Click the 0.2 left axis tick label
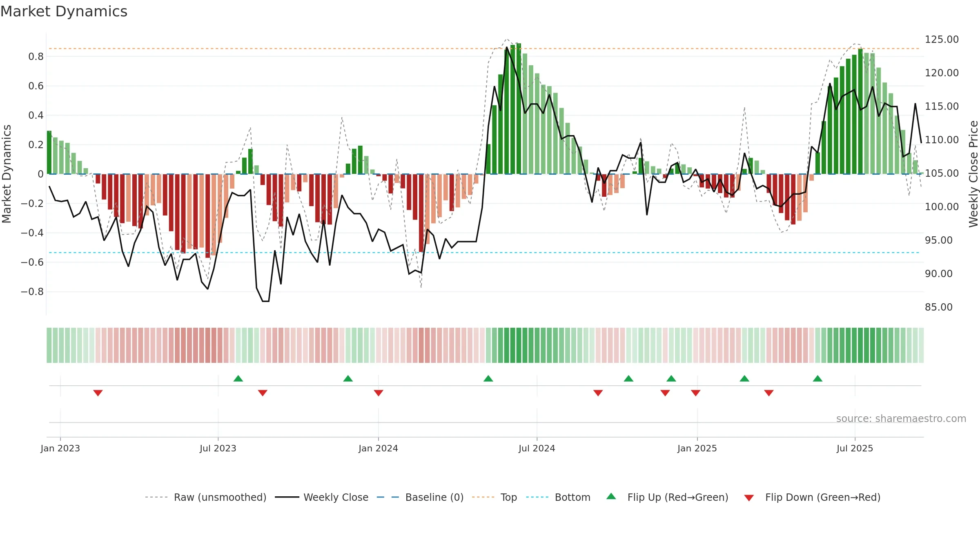The image size is (980, 551). pyautogui.click(x=36, y=144)
